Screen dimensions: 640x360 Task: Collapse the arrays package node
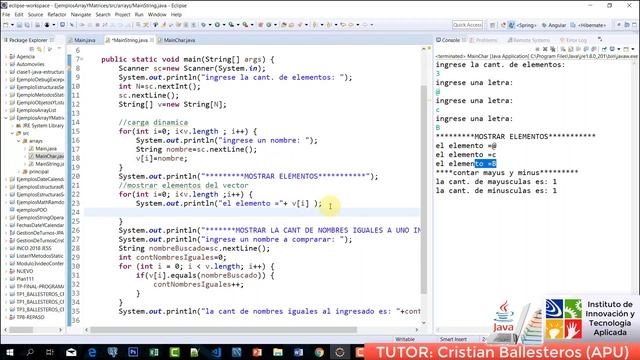(x=18, y=141)
